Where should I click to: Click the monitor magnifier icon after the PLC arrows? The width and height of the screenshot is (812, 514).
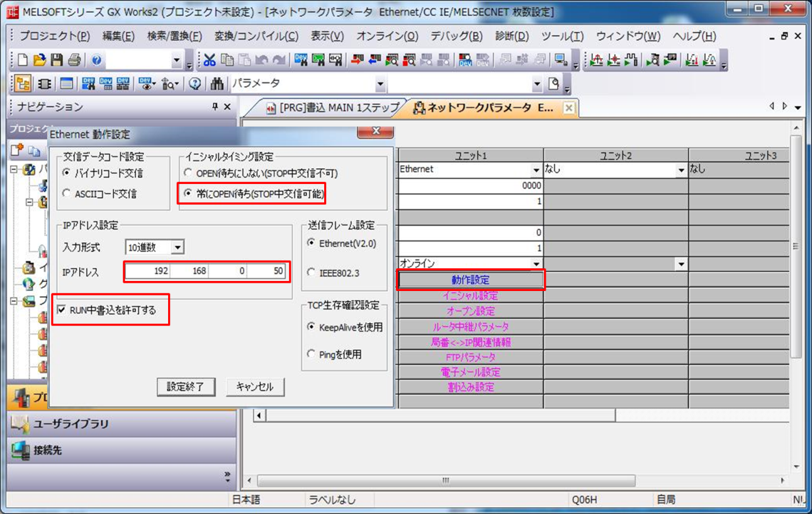(392, 60)
